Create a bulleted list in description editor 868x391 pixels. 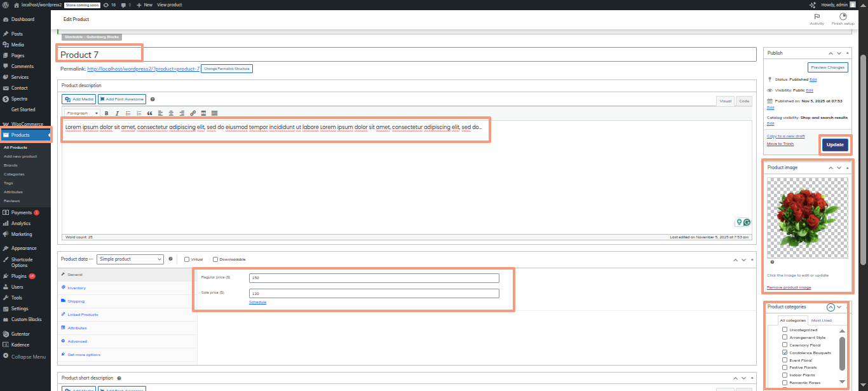128,113
